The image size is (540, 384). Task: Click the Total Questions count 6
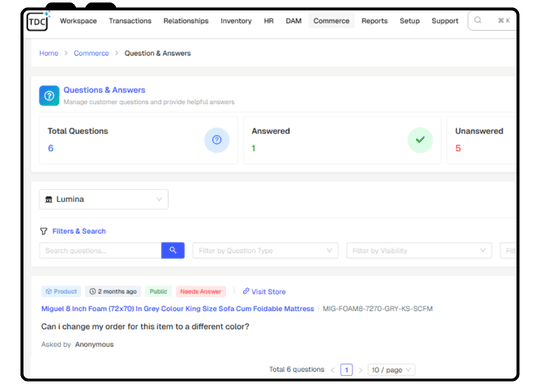coord(51,148)
